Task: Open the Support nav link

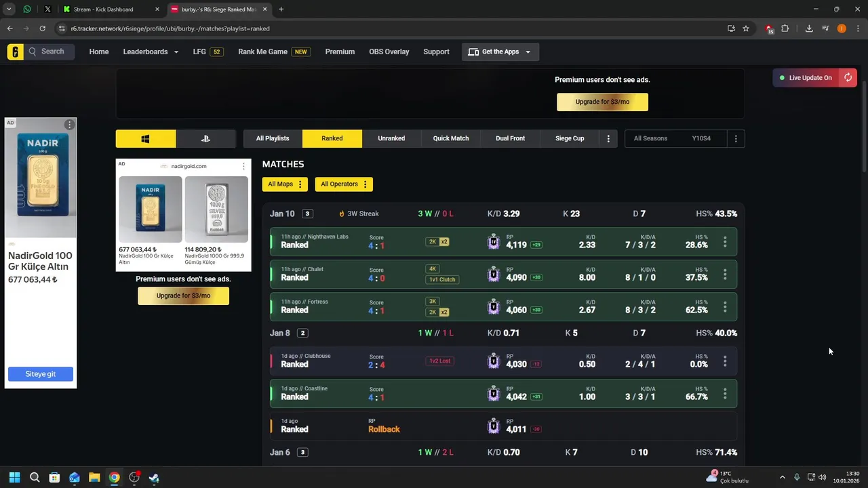Action: pos(436,52)
